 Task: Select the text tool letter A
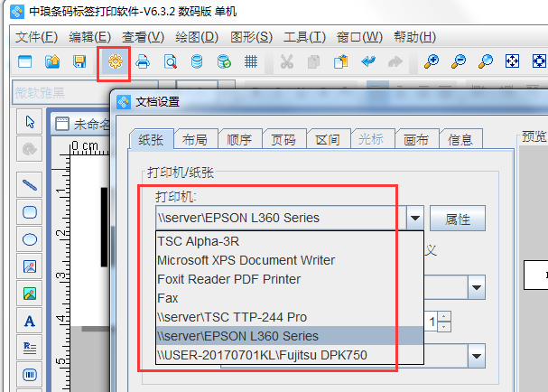point(30,321)
